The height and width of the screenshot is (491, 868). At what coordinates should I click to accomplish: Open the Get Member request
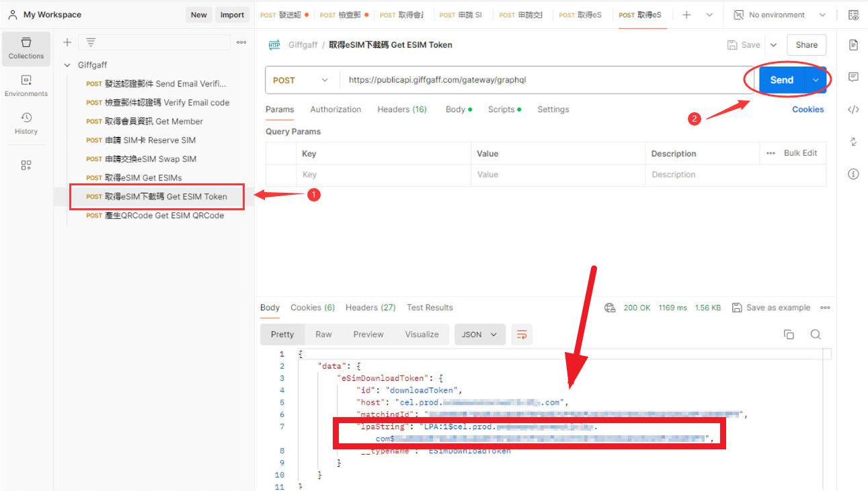(144, 122)
